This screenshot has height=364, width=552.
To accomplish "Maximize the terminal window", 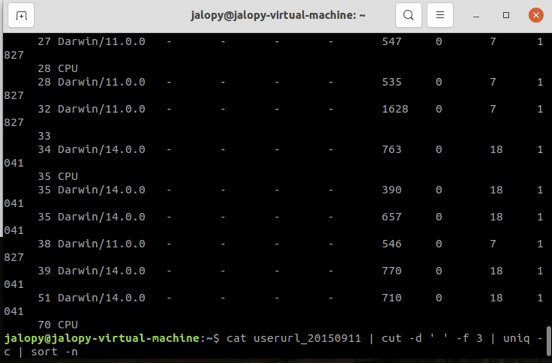I will pyautogui.click(x=506, y=15).
